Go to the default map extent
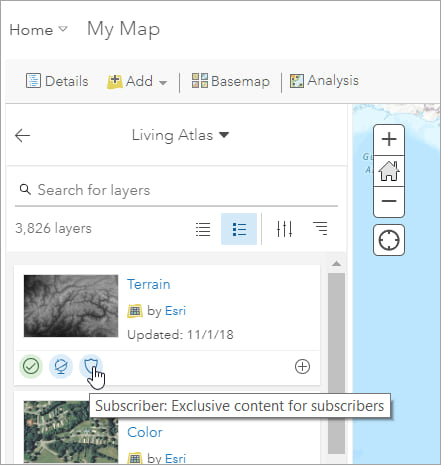The width and height of the screenshot is (441, 465). 389,171
